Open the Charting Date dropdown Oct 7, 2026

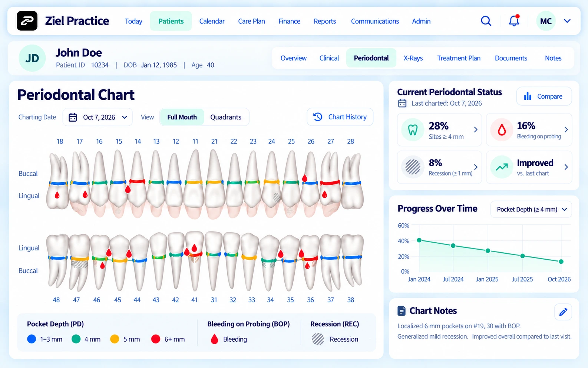tap(98, 117)
